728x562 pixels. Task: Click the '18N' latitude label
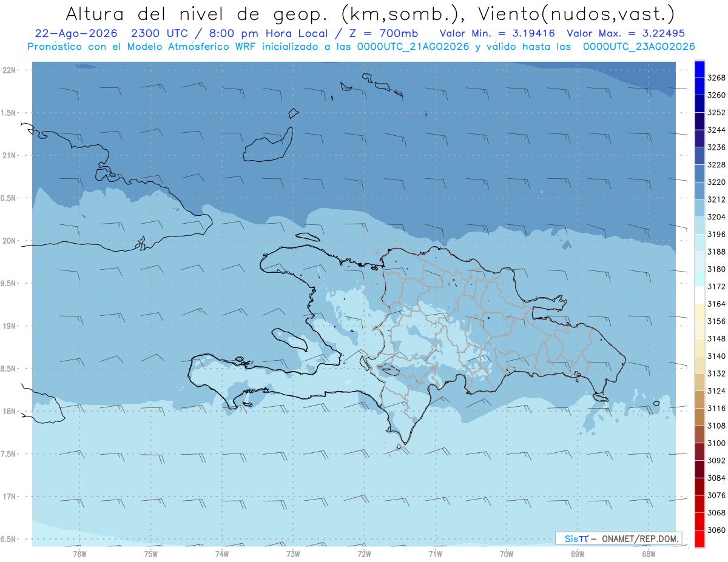(x=10, y=411)
